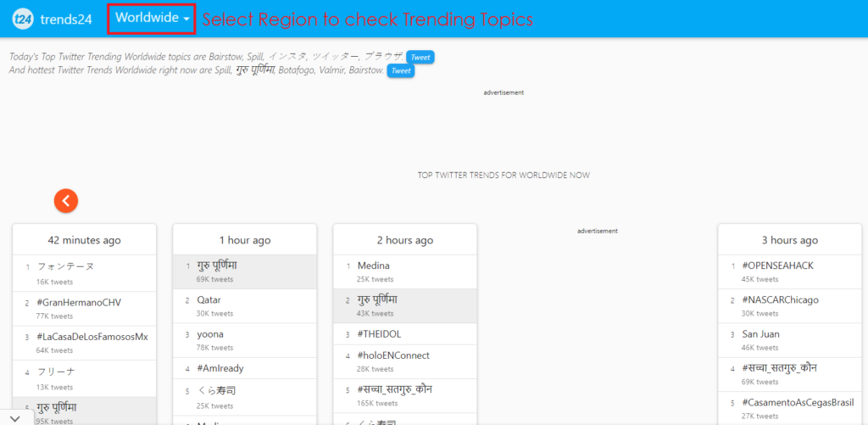Image resolution: width=868 pixels, height=425 pixels.
Task: Click the 1 hour ago column header
Action: tap(245, 240)
